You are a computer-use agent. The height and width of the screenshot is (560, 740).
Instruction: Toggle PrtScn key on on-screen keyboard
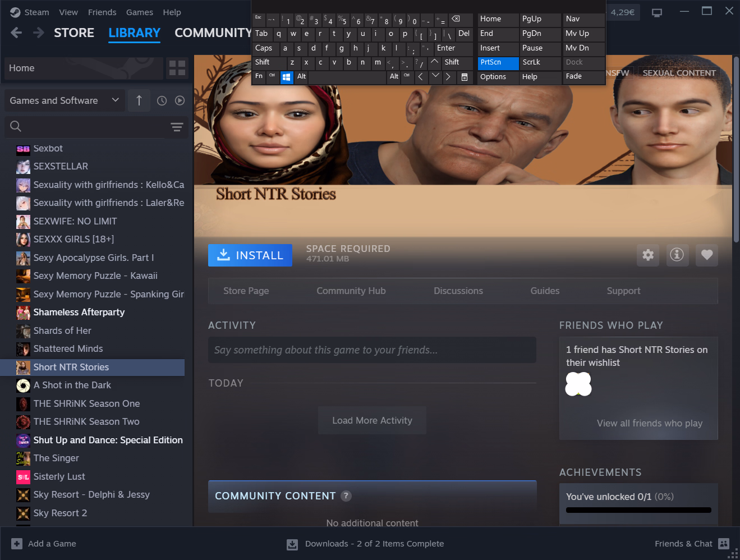[x=498, y=63]
